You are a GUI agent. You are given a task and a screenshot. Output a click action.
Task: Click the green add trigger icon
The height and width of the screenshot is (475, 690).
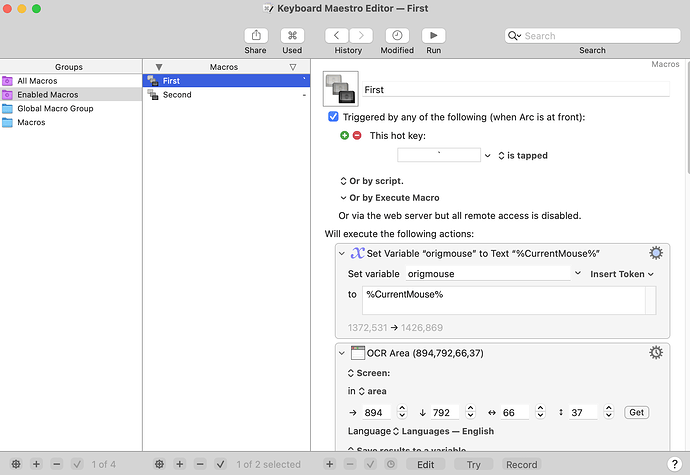(345, 135)
